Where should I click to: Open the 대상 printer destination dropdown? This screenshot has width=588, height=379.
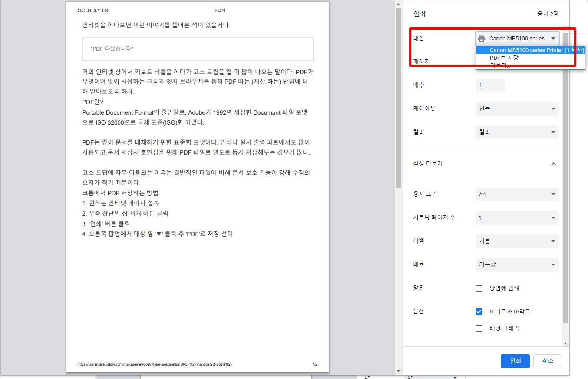click(517, 38)
